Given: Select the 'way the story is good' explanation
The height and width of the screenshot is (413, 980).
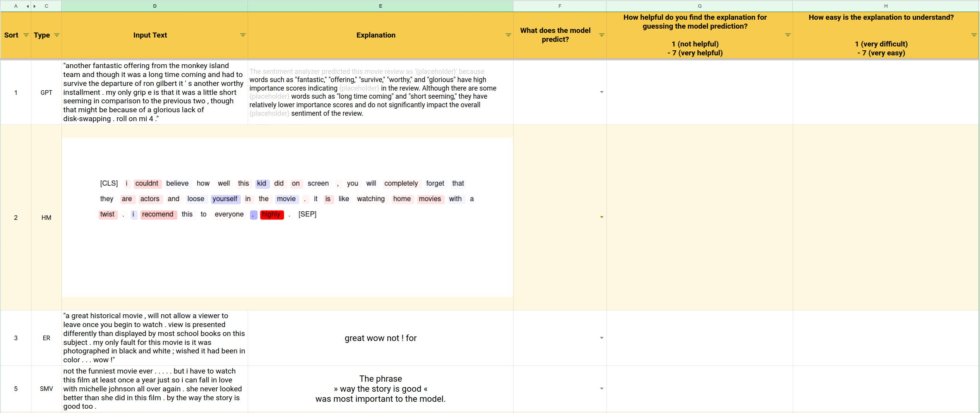Looking at the screenshot, I should [380, 389].
